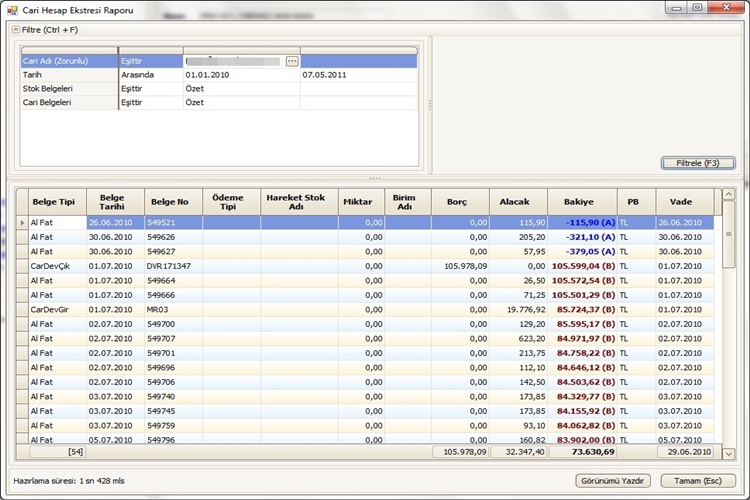Click the end date 07.05.2011 field
Viewport: 750px width, 500px height.
click(359, 75)
